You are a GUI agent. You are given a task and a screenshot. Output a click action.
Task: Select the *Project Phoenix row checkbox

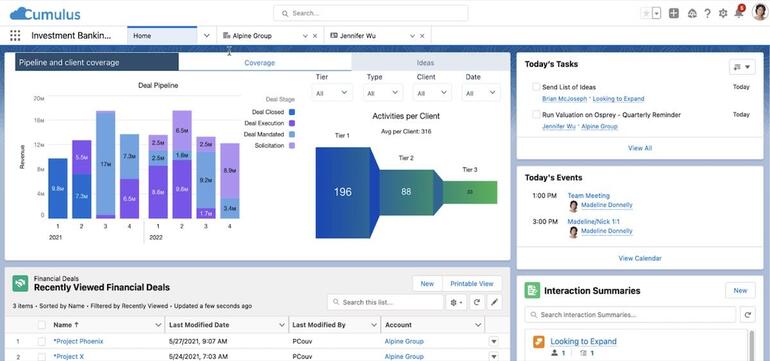click(42, 341)
